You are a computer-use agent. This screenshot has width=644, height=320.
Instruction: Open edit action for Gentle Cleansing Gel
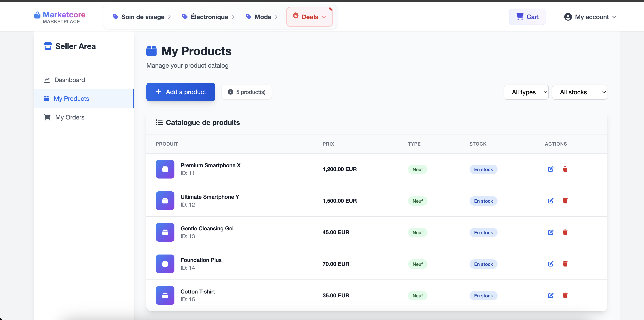coord(551,232)
